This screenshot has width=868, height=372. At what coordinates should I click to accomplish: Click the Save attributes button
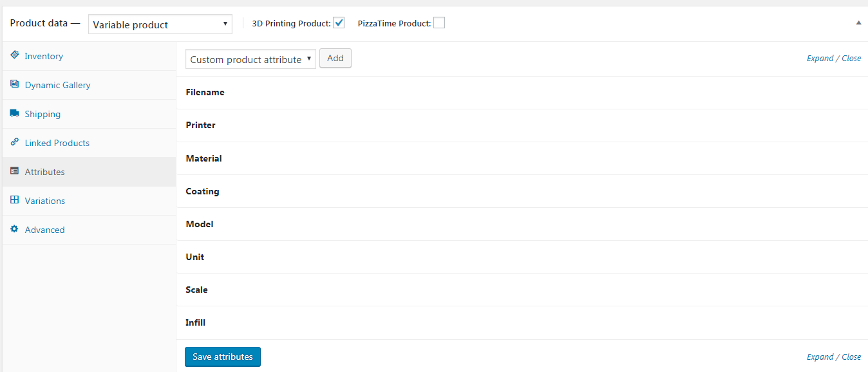[223, 357]
